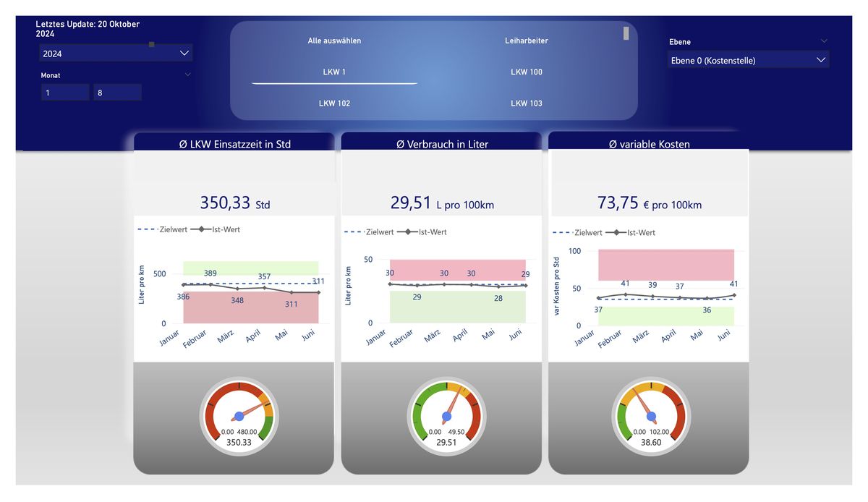Click the 350,33 Std card value
The width and height of the screenshot is (868, 502).
click(x=235, y=203)
